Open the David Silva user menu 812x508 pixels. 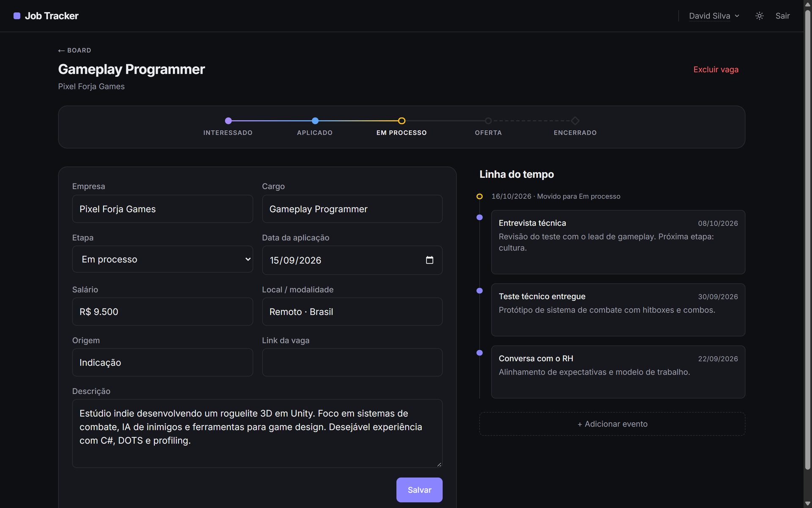point(714,16)
